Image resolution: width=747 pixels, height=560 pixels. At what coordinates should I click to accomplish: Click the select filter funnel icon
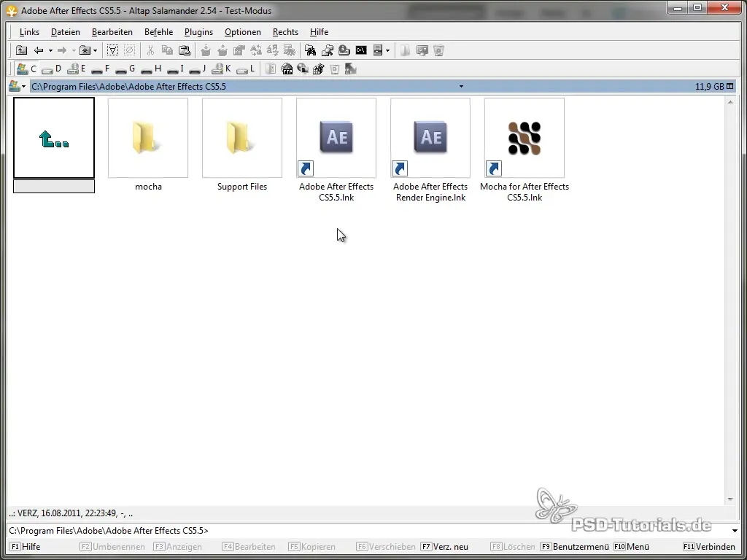click(112, 50)
